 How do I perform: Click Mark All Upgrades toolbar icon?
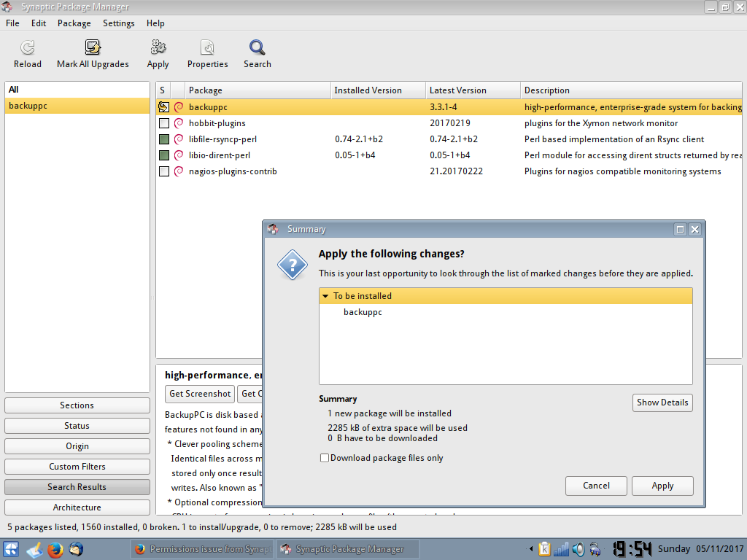(x=93, y=47)
